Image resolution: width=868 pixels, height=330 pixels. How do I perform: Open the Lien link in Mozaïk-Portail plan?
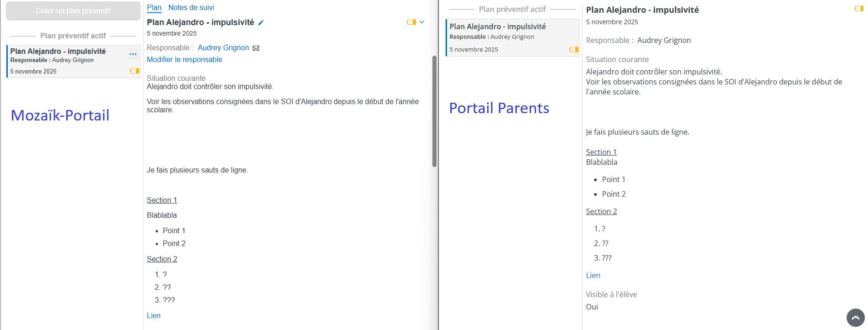click(153, 315)
